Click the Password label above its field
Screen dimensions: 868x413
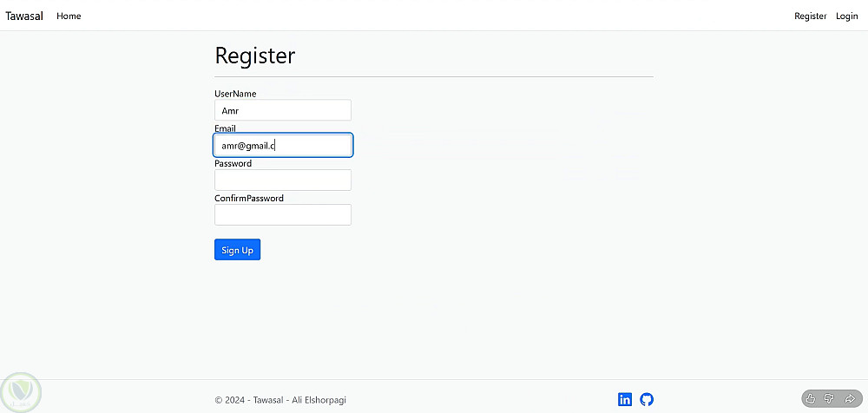pos(233,163)
